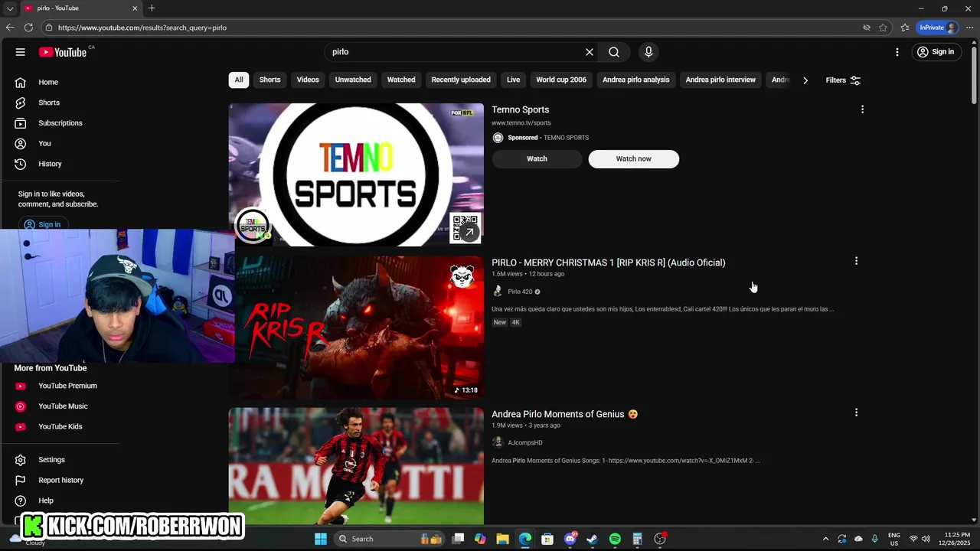
Task: Click the Watch button on the ad
Action: click(x=537, y=158)
